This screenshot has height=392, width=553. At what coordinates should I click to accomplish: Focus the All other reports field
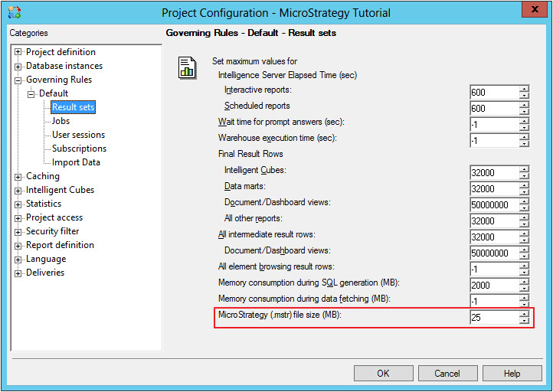(495, 221)
